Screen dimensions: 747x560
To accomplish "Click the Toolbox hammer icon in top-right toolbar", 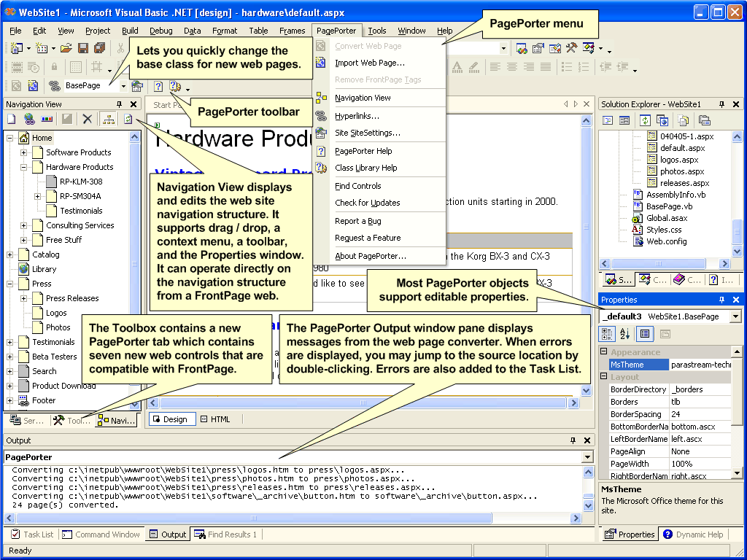I will click(571, 47).
